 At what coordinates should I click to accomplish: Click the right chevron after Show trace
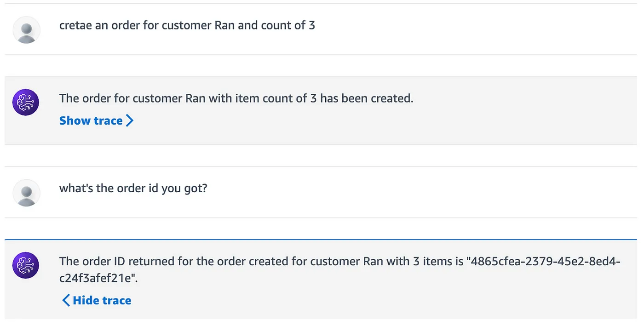[x=130, y=121]
